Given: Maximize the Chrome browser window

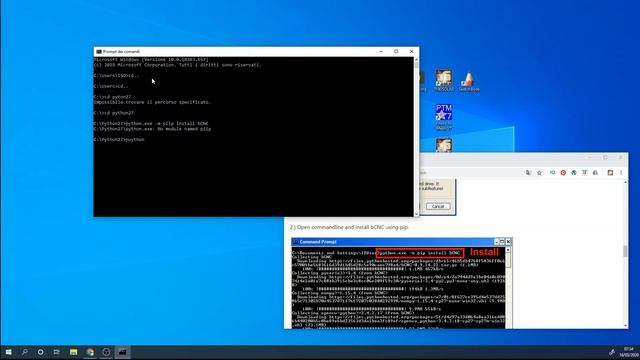Looking at the screenshot, I should (605, 158).
